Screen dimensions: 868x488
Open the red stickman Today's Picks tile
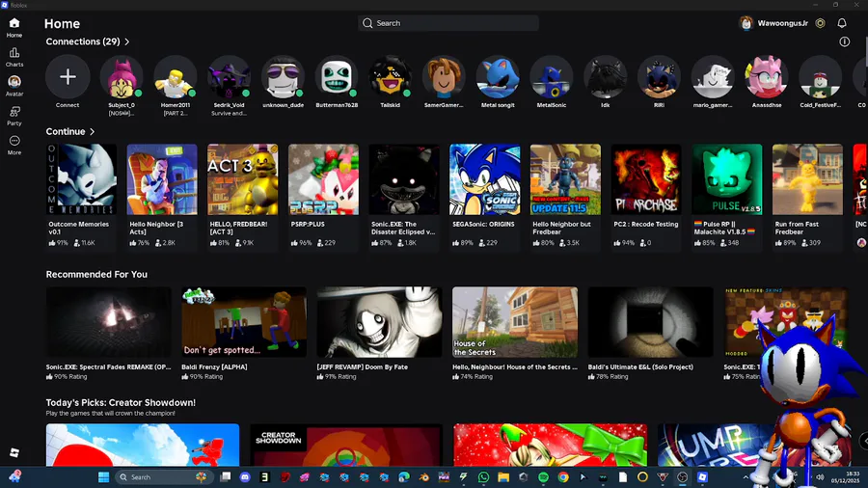[143, 445]
